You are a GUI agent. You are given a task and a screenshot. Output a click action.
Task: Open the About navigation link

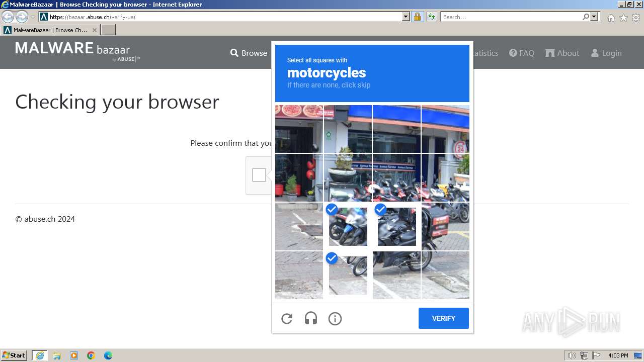[562, 53]
